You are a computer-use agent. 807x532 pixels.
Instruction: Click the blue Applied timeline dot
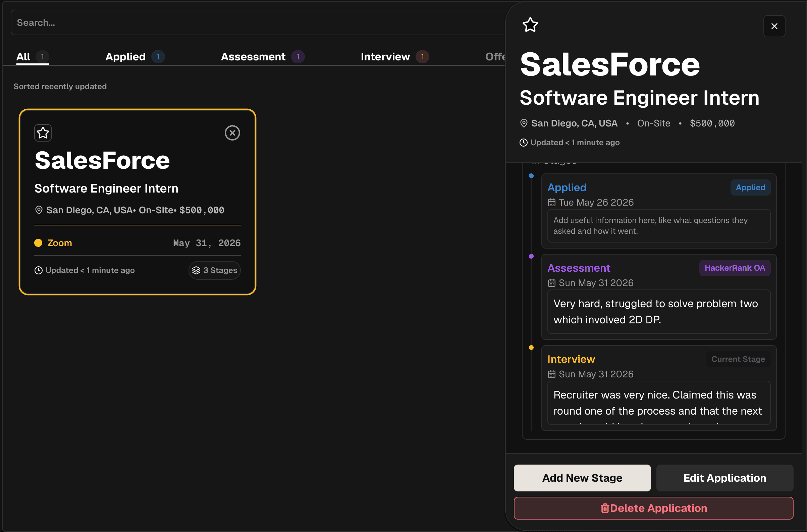pos(532,176)
